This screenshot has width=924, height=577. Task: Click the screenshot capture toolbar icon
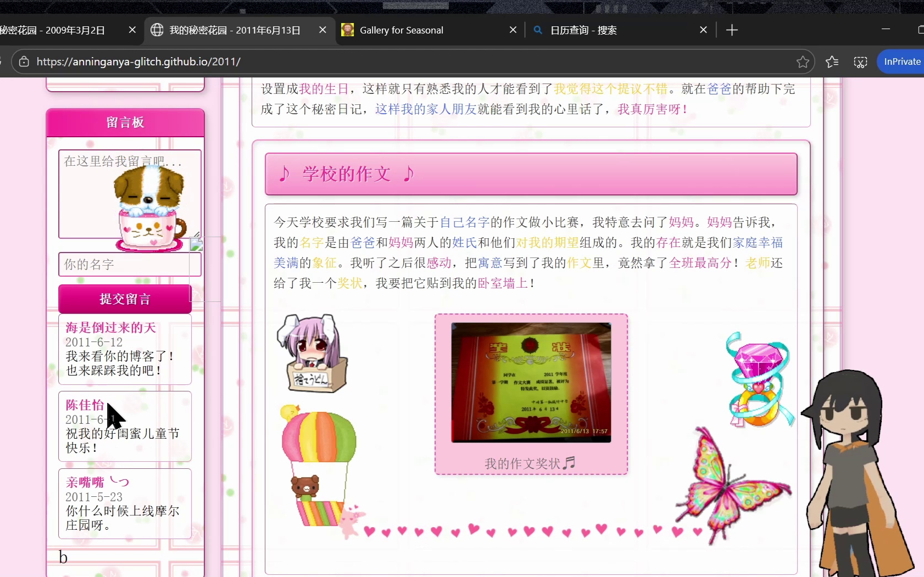[860, 62]
